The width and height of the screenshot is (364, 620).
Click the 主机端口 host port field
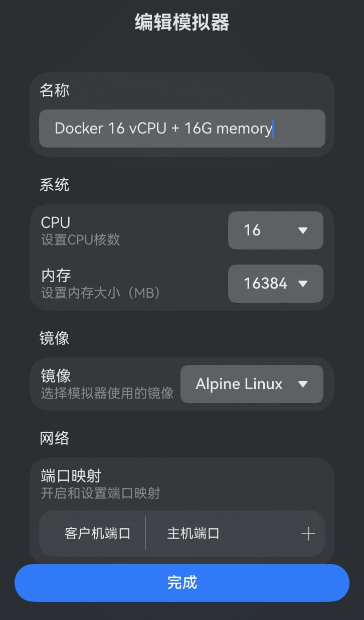pyautogui.click(x=192, y=534)
